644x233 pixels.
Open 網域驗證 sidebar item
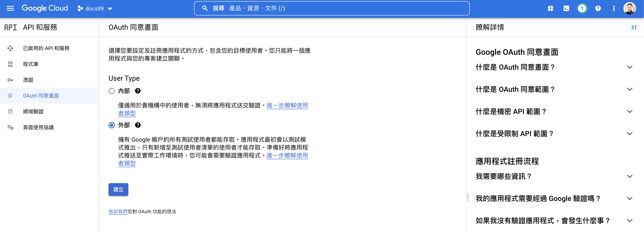(x=33, y=112)
